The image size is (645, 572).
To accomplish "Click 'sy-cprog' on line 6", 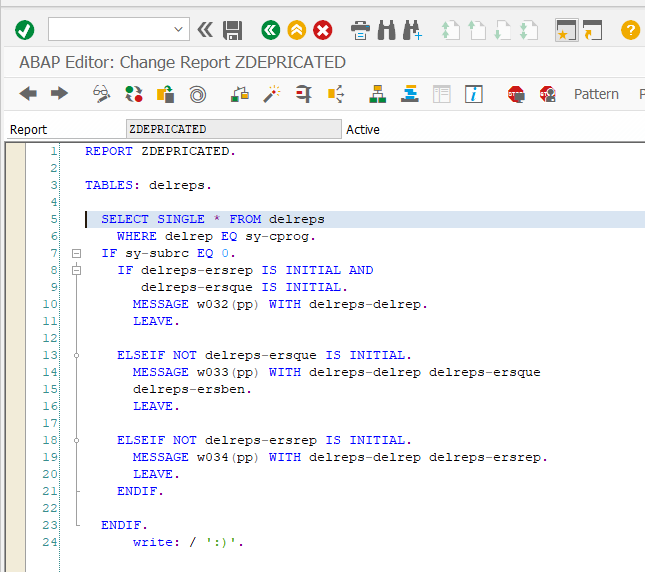I will [277, 236].
